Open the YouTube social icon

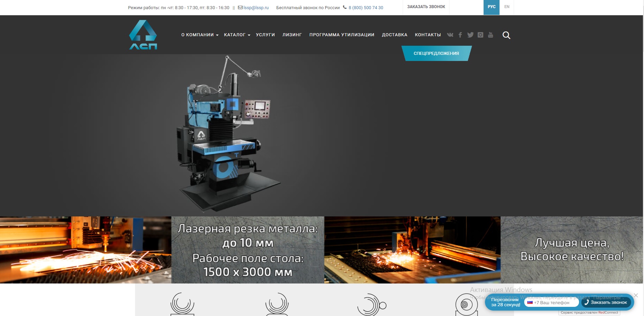[491, 35]
